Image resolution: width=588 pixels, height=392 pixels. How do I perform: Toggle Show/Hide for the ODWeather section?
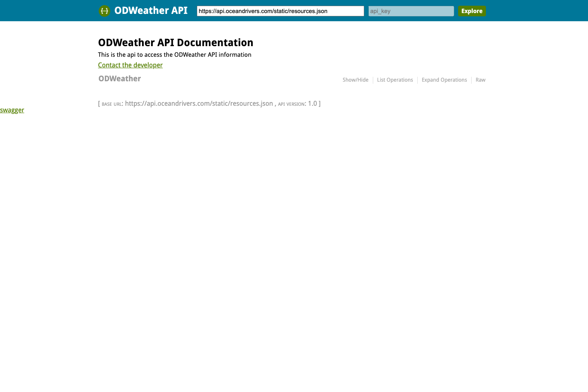coord(355,80)
